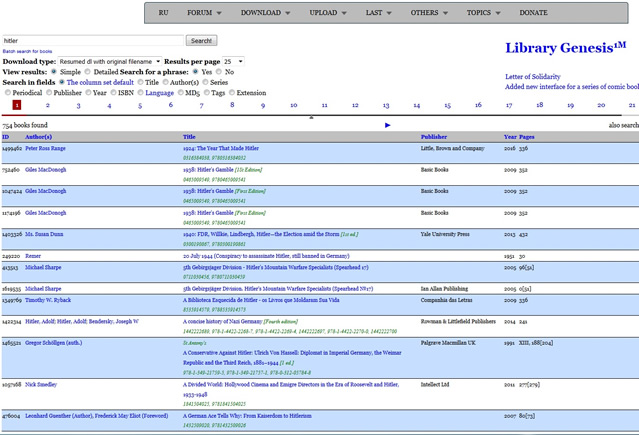Select the Simple view results radio
The width and height of the screenshot is (639, 435).
54,72
